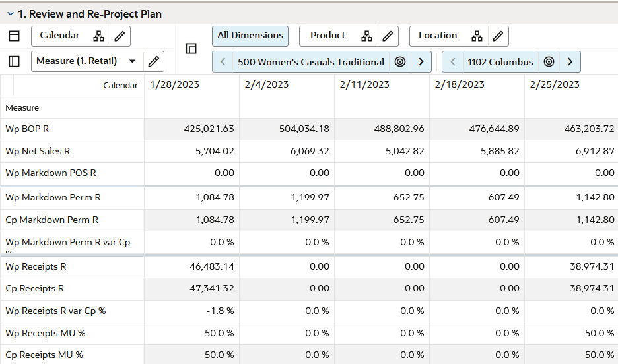The width and height of the screenshot is (618, 364).
Task: Select the All Dimensions button
Action: [250, 36]
